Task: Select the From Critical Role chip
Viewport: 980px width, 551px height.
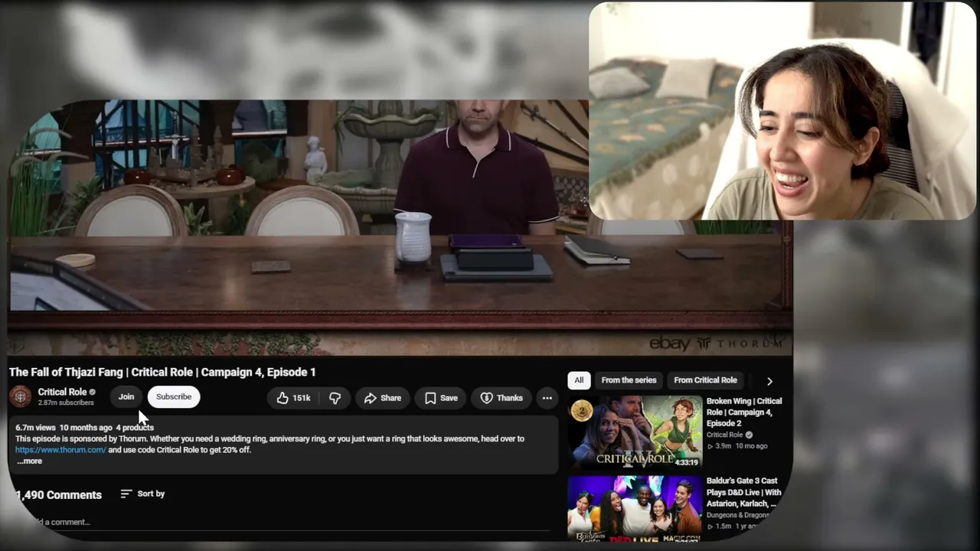Action: [705, 380]
